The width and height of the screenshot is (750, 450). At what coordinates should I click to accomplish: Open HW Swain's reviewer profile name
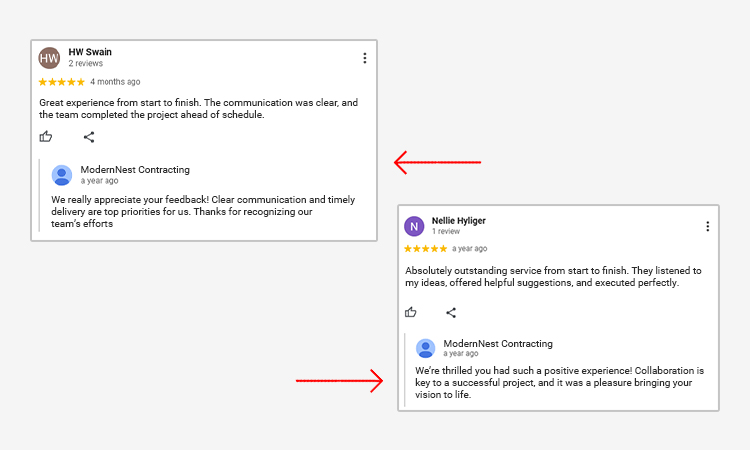pos(90,52)
